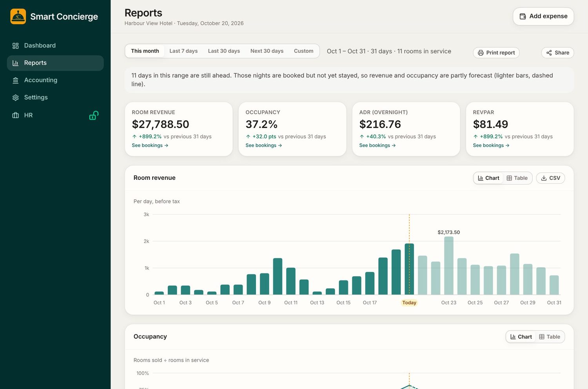
Task: Click 'Rooms sold ÷ rooms in service' caption
Action: click(171, 360)
